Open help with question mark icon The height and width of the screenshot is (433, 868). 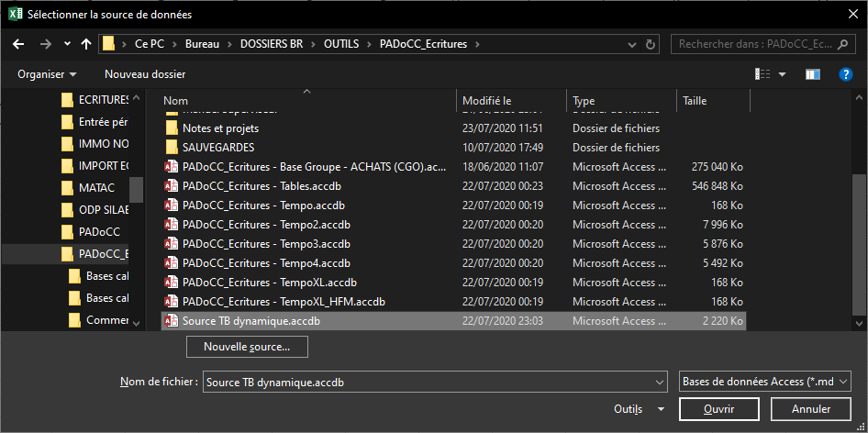point(846,74)
